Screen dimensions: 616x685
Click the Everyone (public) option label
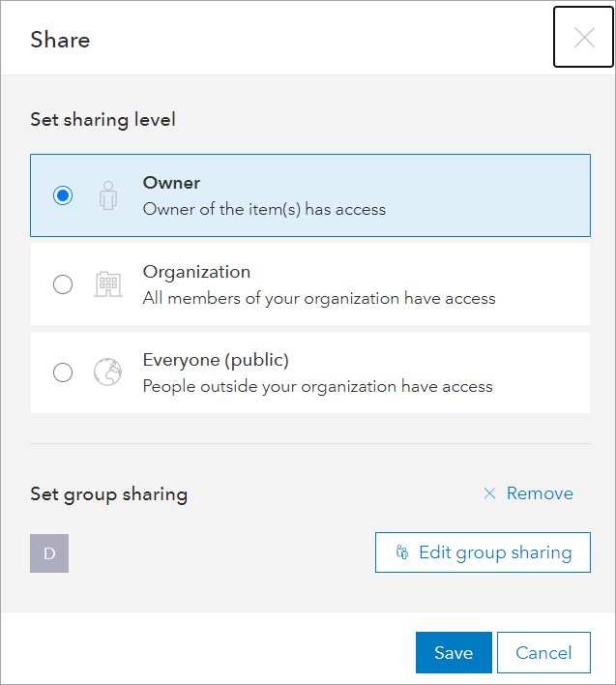pos(216,360)
